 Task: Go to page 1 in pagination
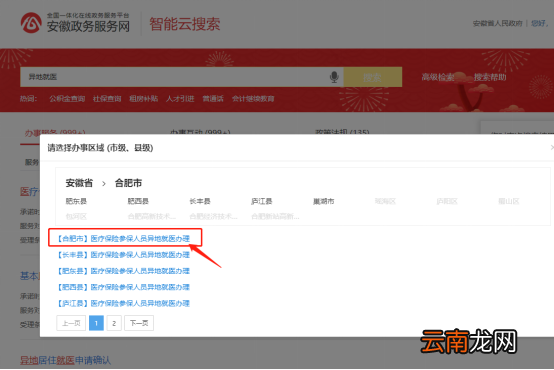[96, 323]
